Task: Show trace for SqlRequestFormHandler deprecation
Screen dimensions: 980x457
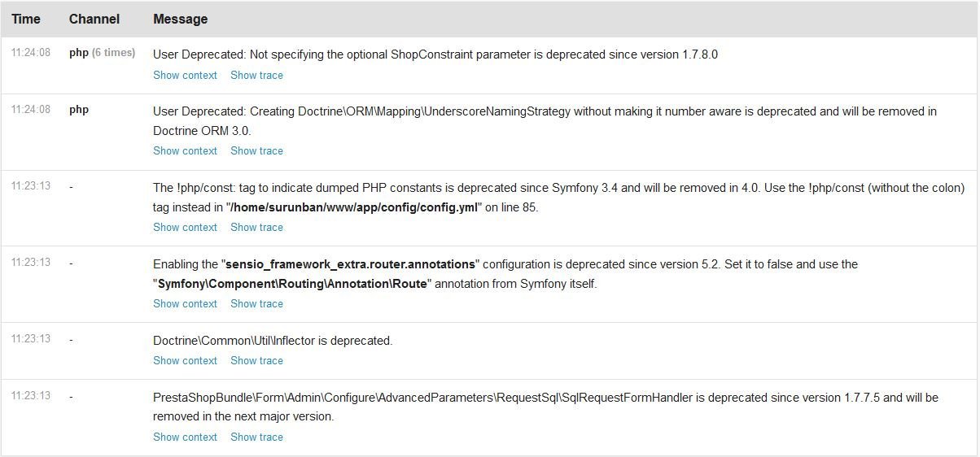Action: [256, 437]
